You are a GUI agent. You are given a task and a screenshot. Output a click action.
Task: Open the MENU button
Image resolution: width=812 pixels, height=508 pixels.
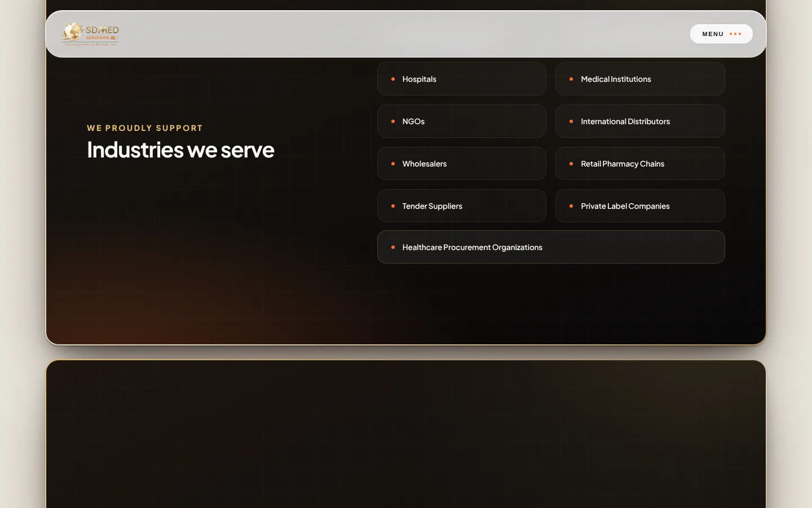pos(721,34)
